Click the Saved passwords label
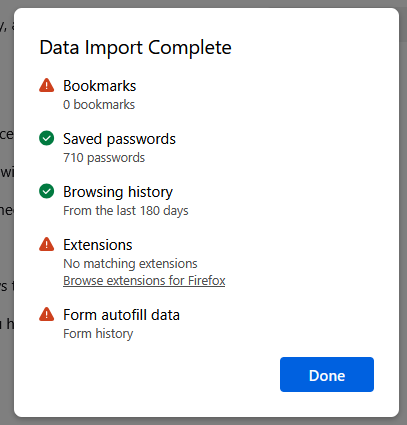Screen dimensions: 407x425 [119, 139]
